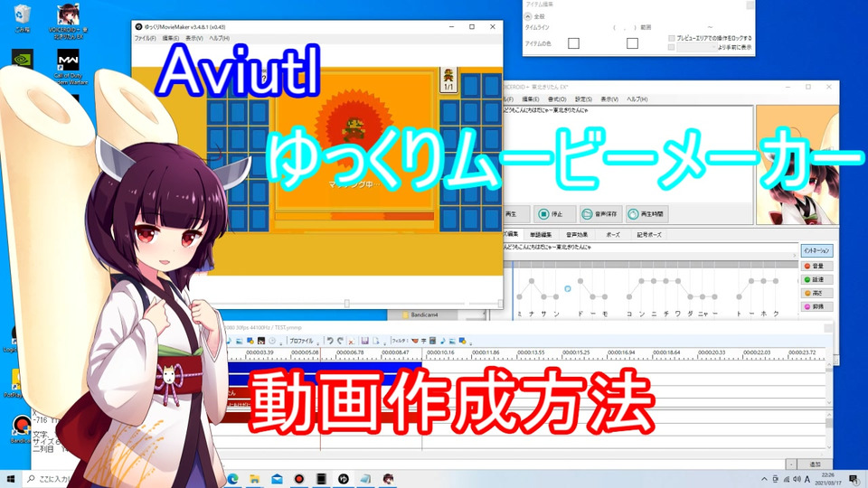
Task: Click the volume icon in system tray
Action: pos(797,479)
